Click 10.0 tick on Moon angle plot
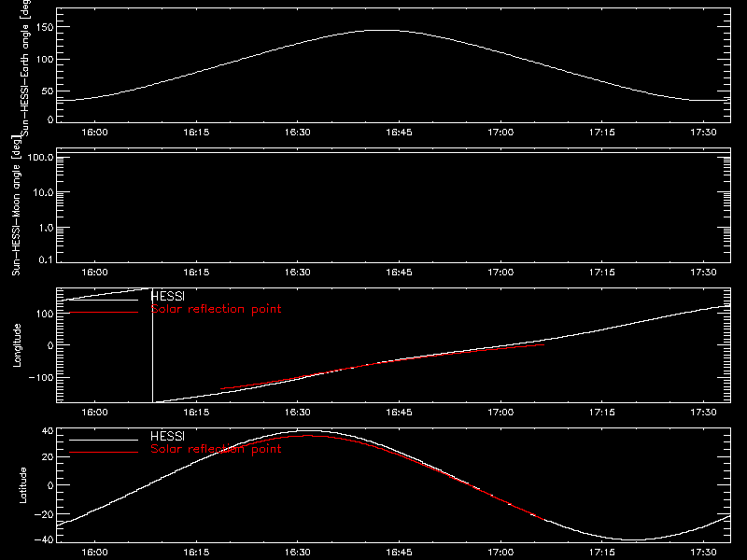747x560 pixels. click(x=43, y=192)
